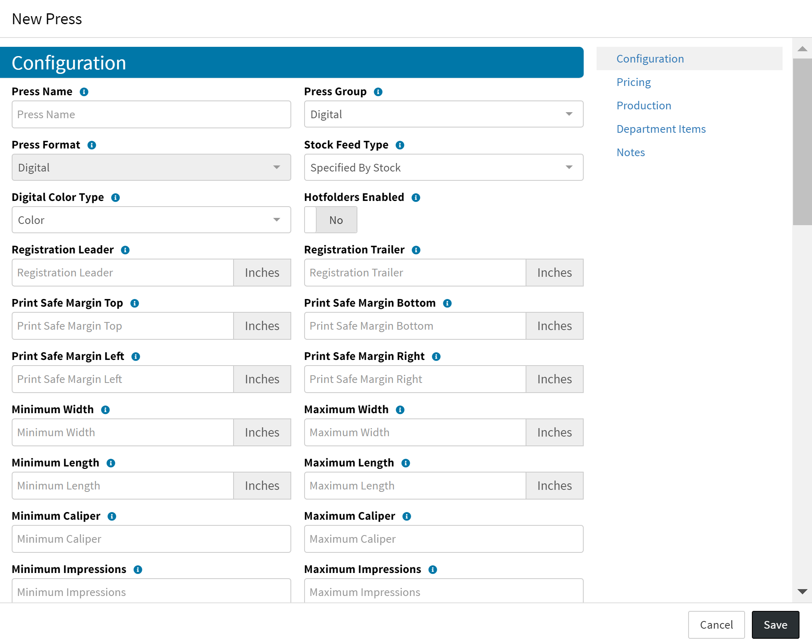Click the scrollbar down arrow
The height and width of the screenshot is (644, 812).
click(x=802, y=592)
